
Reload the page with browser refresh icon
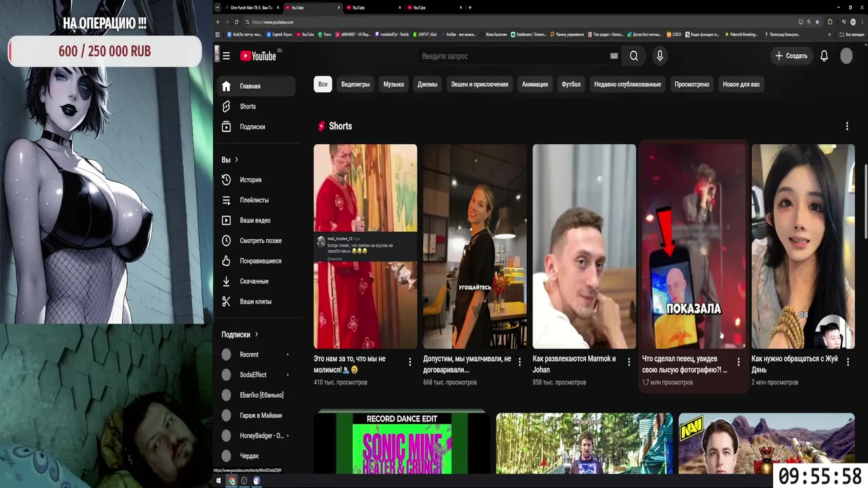236,22
